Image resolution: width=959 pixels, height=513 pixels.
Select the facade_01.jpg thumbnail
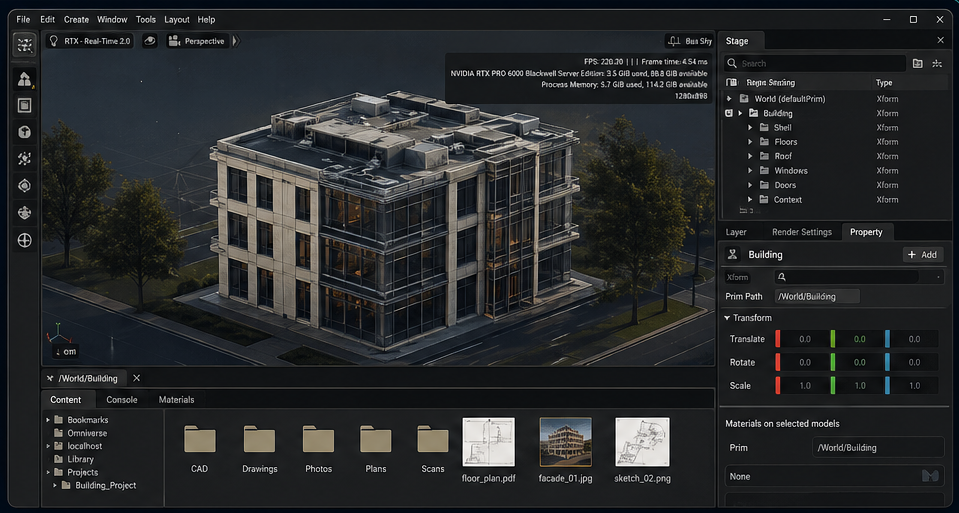pos(565,442)
